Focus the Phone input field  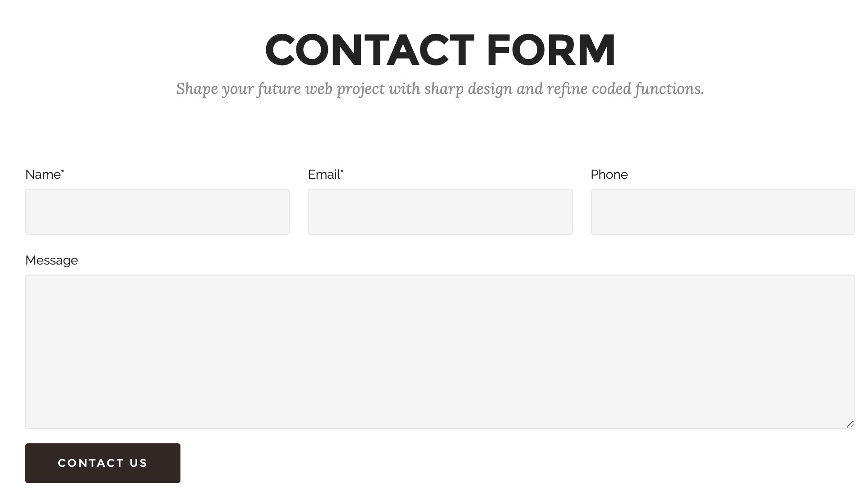pyautogui.click(x=723, y=212)
